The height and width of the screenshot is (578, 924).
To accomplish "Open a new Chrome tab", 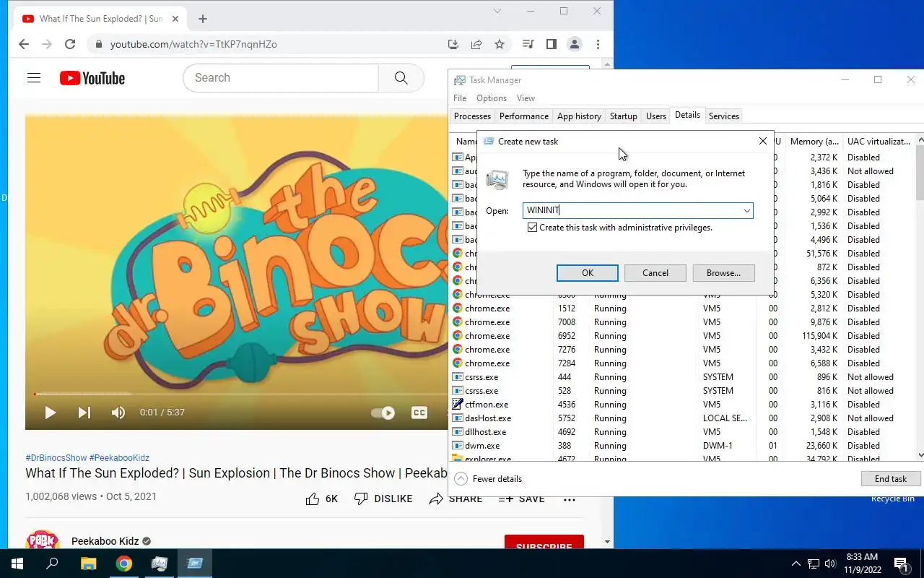I will (203, 19).
